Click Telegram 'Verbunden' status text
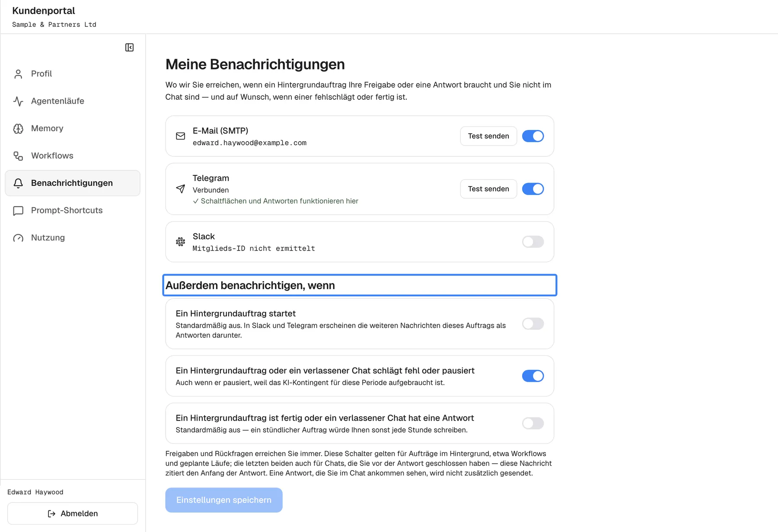 tap(211, 190)
